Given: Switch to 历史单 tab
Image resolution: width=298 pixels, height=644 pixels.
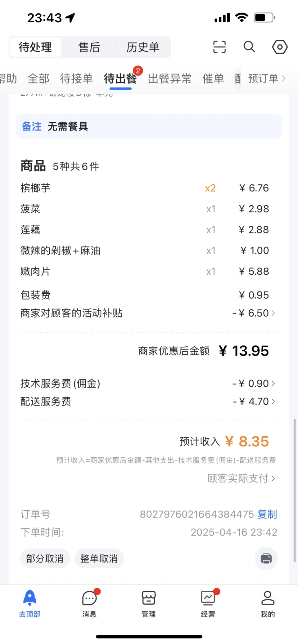Looking at the screenshot, I should (x=143, y=47).
